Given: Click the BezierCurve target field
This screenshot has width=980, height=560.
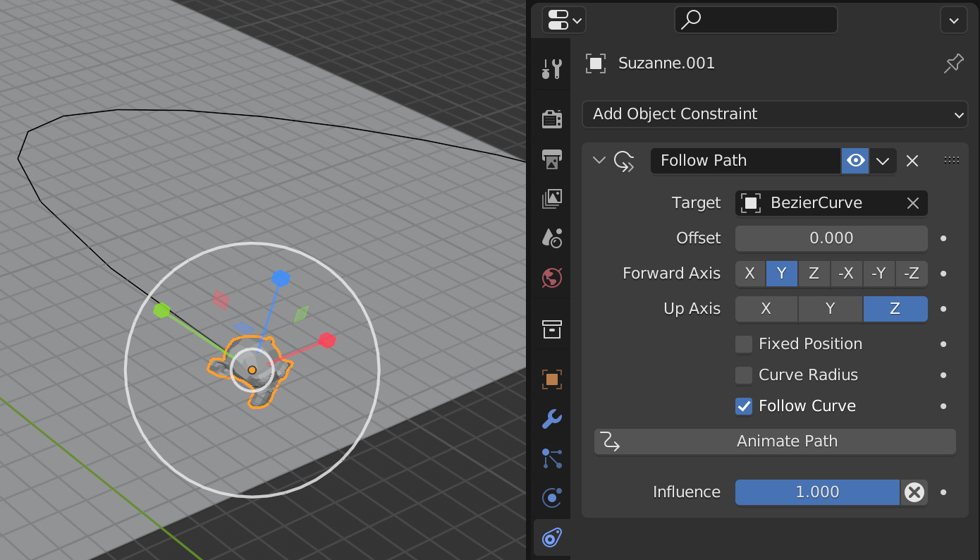Looking at the screenshot, I should coord(831,203).
